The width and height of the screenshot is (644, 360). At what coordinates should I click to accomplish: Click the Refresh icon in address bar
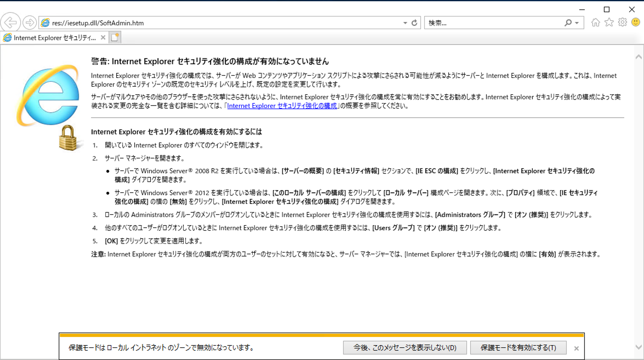[x=414, y=23]
